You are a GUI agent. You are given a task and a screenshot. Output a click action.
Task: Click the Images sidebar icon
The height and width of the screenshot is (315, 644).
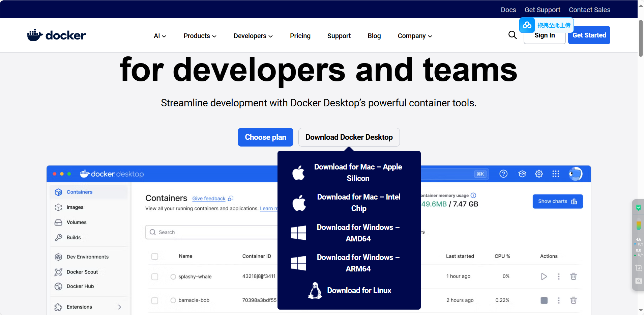click(x=58, y=207)
